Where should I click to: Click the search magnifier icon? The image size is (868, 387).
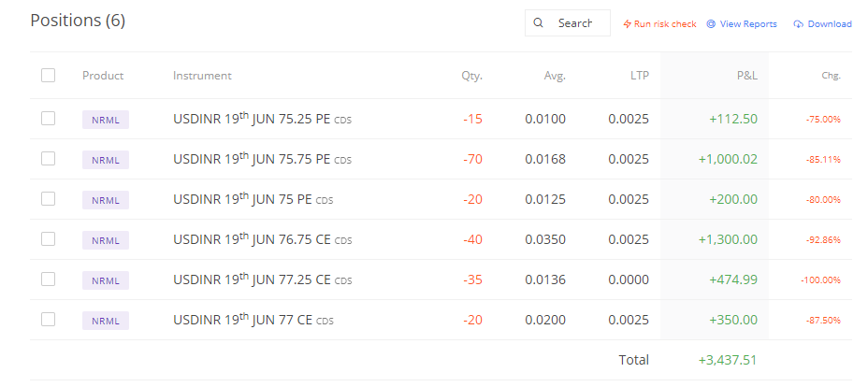[x=538, y=23]
